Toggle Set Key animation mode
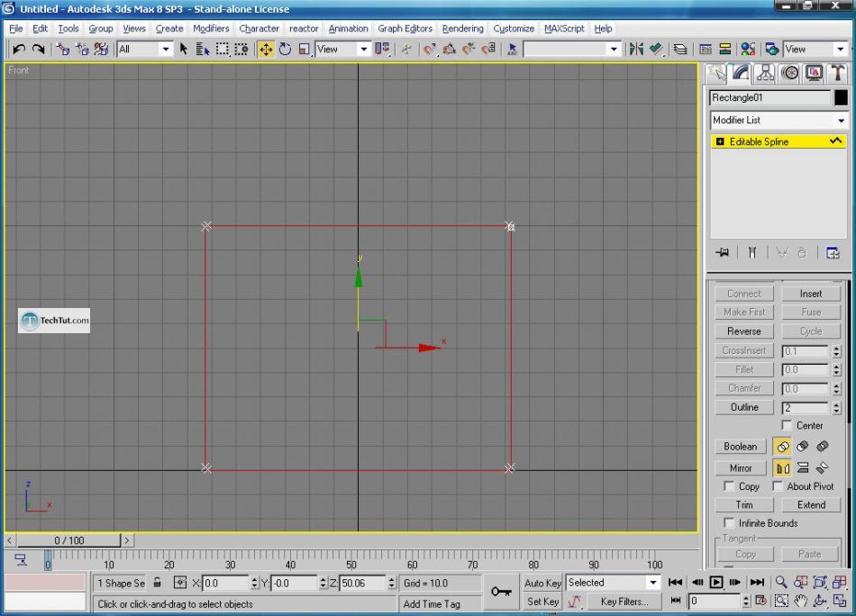 click(542, 602)
